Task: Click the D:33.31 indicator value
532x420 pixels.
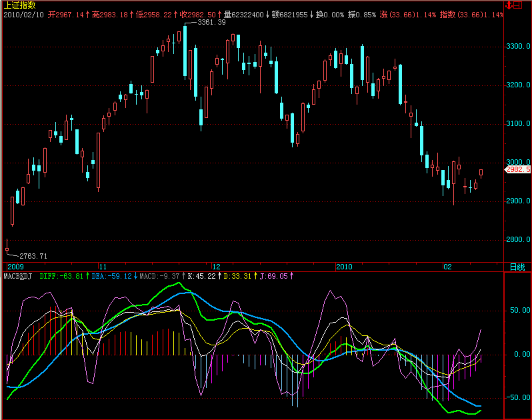Action: (237, 276)
